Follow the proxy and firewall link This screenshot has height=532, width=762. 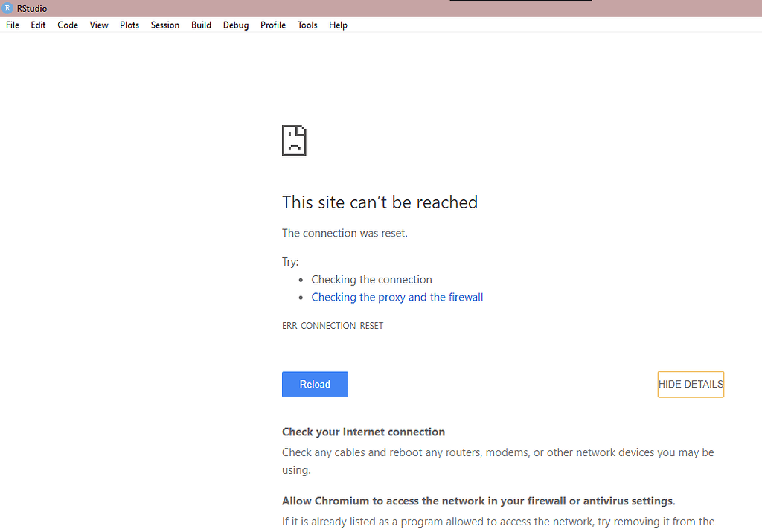pos(397,298)
